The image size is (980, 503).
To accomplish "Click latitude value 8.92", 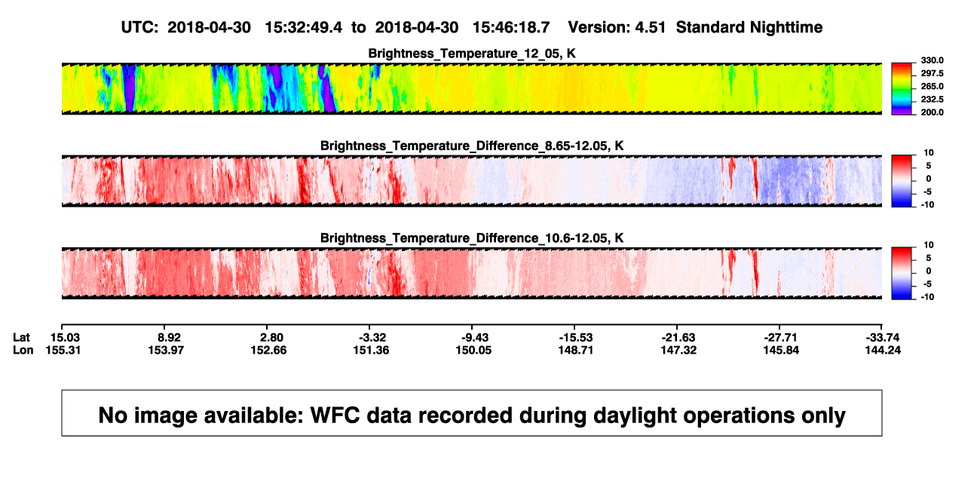I will (x=168, y=336).
